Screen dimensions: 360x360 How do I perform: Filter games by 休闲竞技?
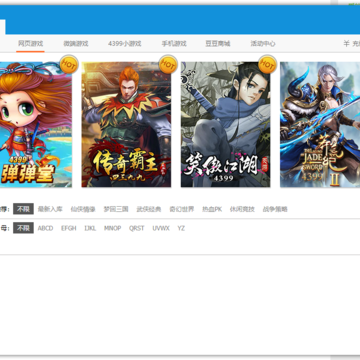tap(242, 209)
